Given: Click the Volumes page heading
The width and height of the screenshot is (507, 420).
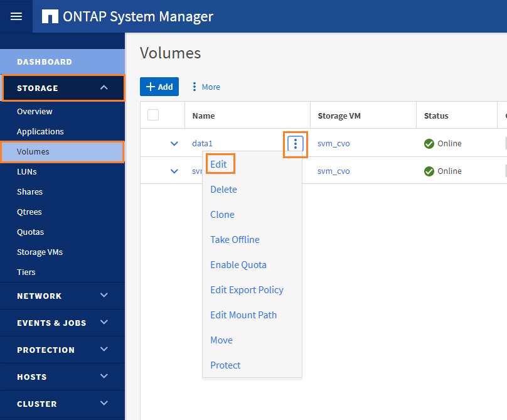Looking at the screenshot, I should [x=170, y=53].
